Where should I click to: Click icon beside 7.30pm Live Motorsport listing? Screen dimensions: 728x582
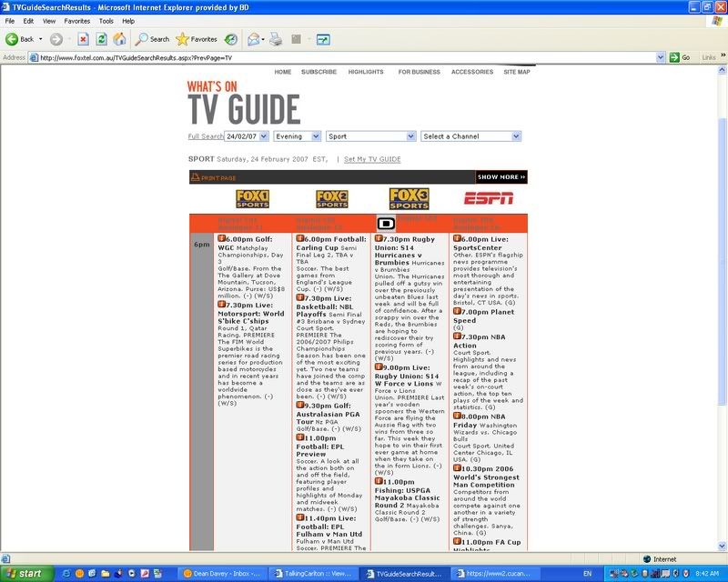[x=221, y=304]
